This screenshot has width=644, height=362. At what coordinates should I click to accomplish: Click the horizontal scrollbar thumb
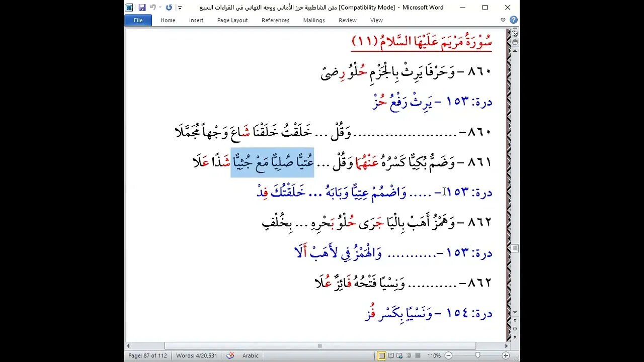pos(320,346)
